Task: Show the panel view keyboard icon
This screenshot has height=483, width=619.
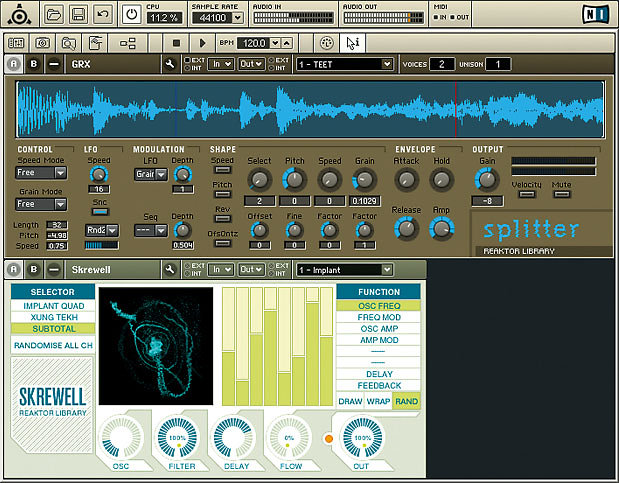Action: pyautogui.click(x=16, y=43)
